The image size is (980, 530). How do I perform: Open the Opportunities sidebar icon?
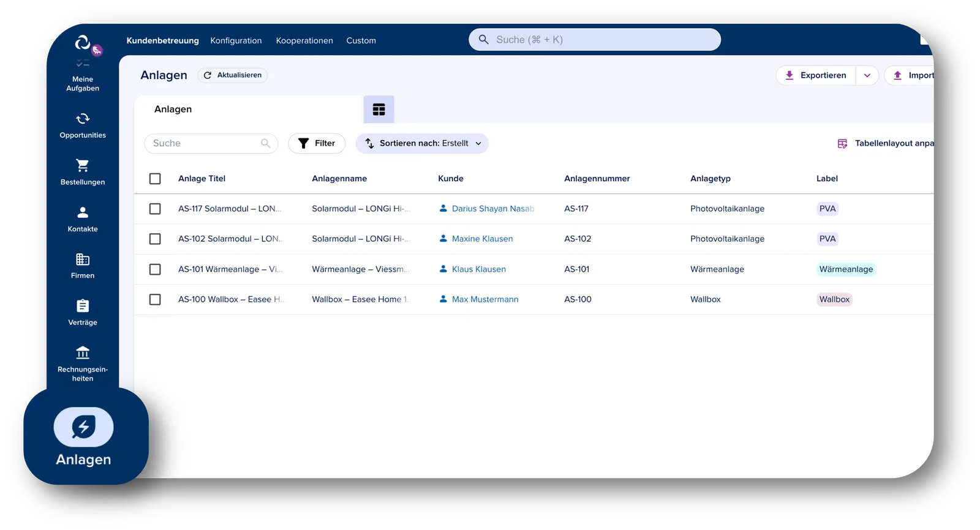[83, 119]
